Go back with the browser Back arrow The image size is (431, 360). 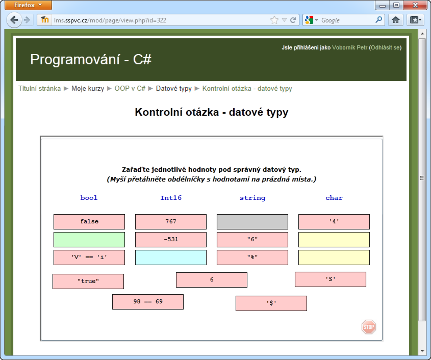14,20
